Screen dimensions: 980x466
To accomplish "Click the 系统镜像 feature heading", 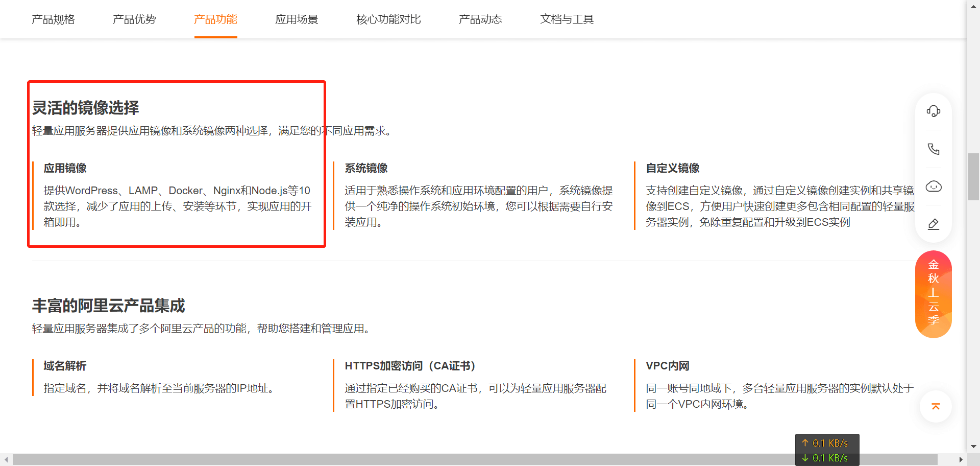I will tap(366, 168).
